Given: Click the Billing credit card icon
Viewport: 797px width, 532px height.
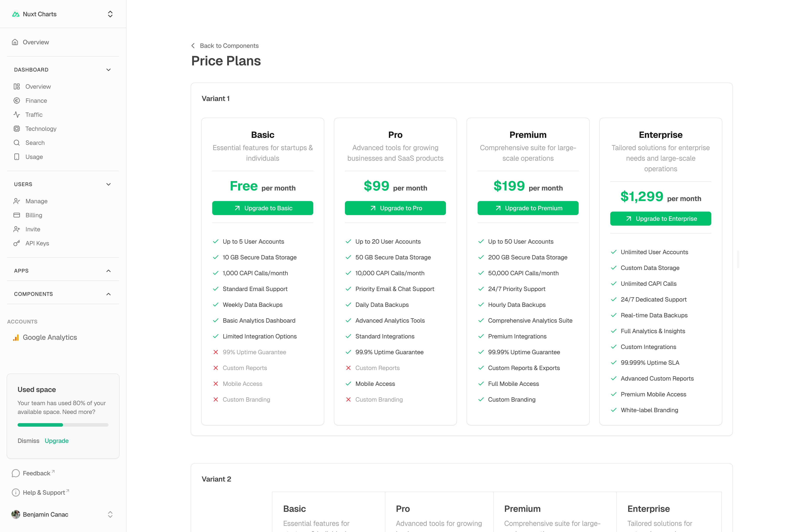Looking at the screenshot, I should tap(17, 215).
